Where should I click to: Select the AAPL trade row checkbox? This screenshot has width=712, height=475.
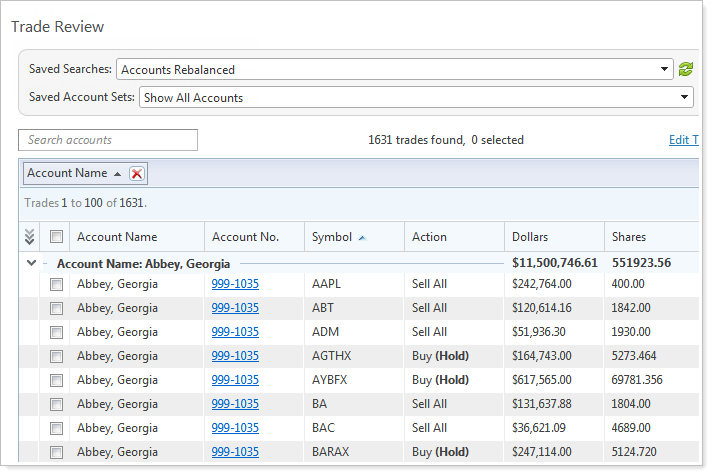[57, 284]
